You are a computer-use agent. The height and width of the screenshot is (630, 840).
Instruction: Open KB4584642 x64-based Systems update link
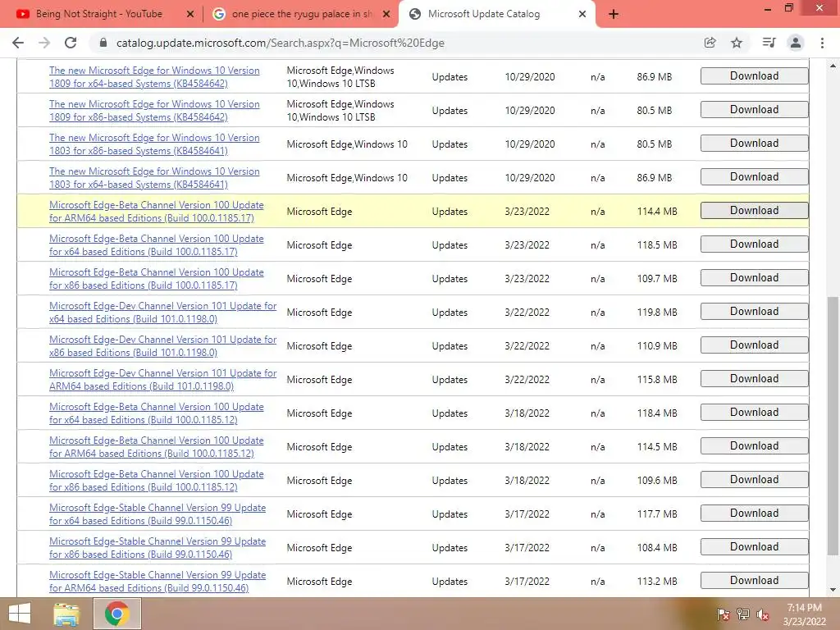point(154,77)
